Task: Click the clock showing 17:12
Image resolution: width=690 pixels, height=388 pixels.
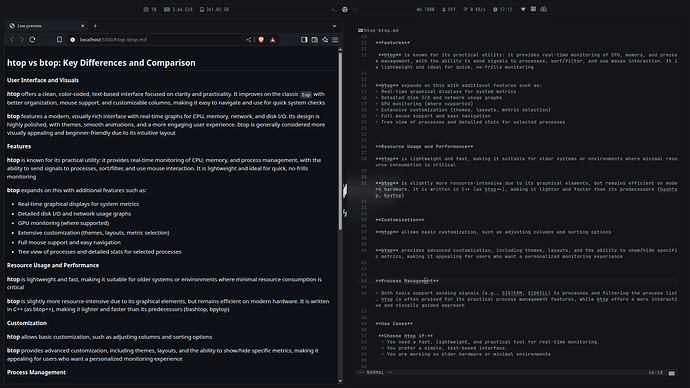Action: click(503, 9)
